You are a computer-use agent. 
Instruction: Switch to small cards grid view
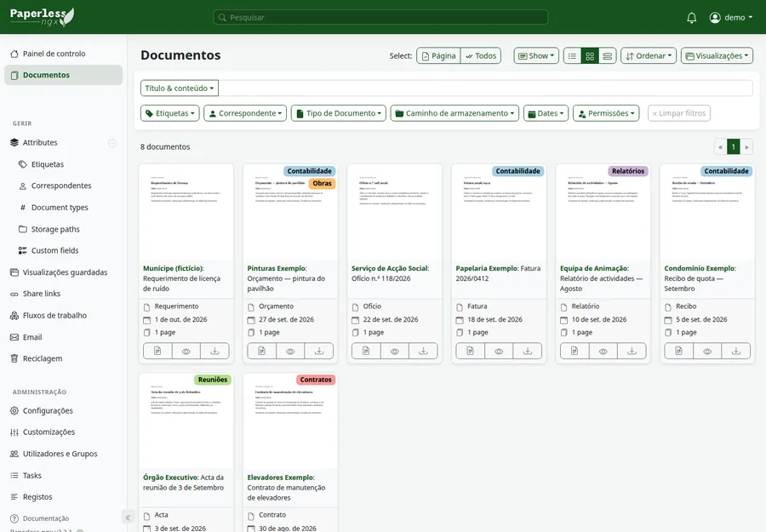point(590,56)
